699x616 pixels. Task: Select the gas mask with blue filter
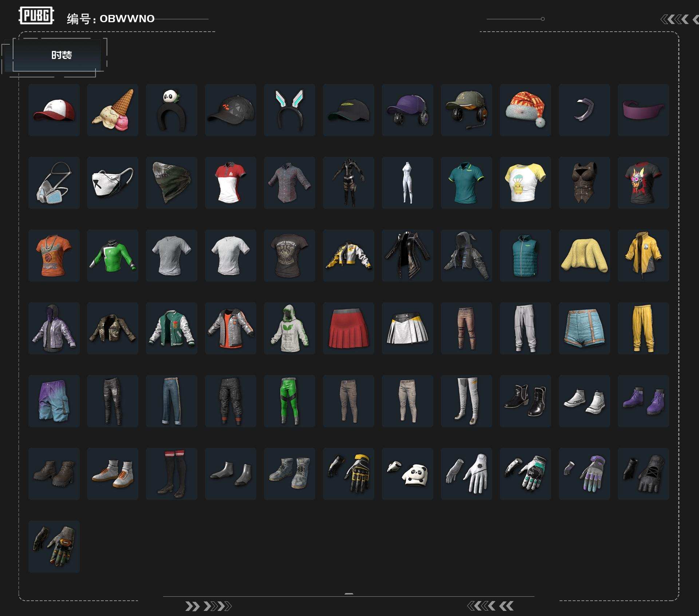54,183
